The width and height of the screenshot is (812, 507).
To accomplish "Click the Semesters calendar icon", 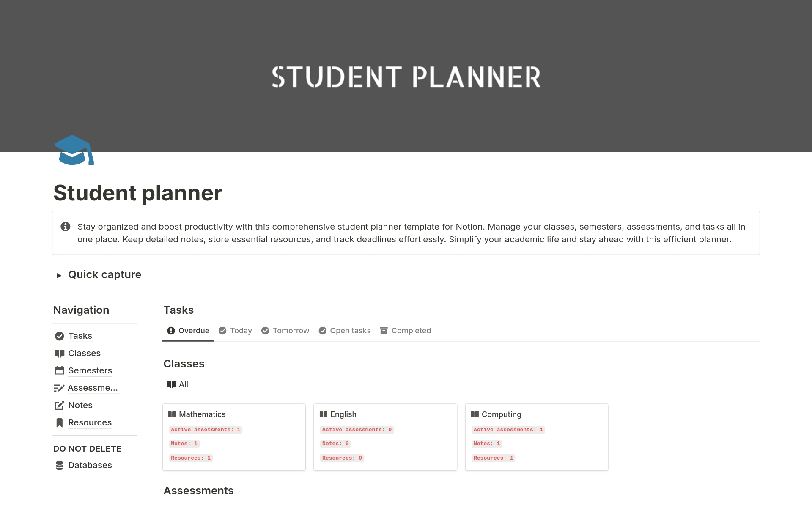I will coord(60,371).
